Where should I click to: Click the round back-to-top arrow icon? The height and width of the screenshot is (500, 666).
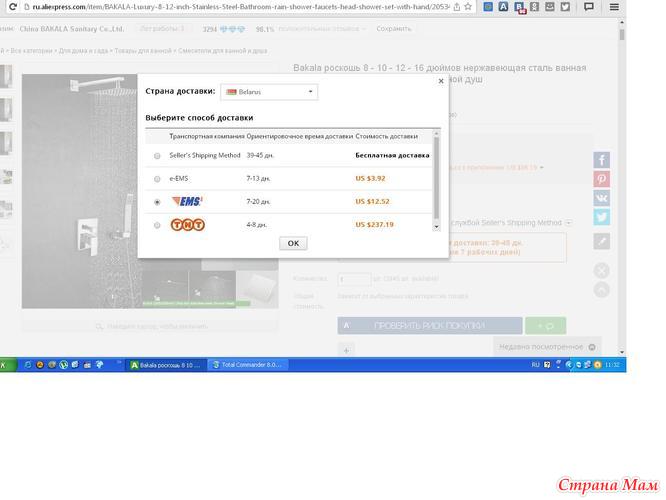(x=601, y=290)
